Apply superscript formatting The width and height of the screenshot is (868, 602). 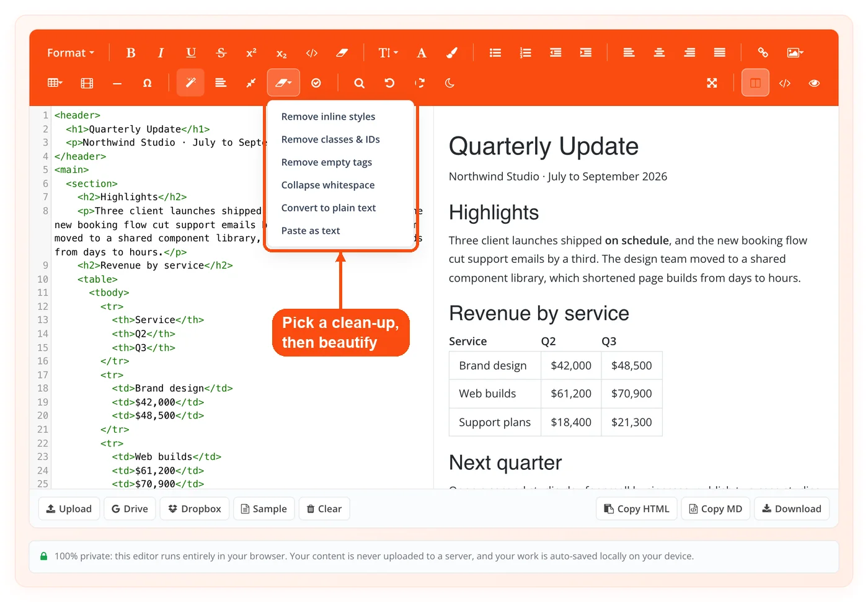pos(251,53)
